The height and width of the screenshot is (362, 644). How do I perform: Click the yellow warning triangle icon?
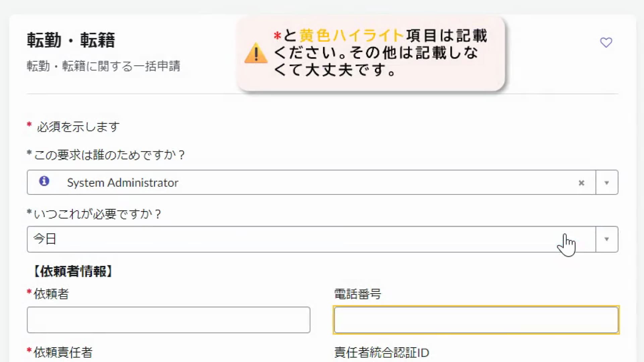[x=256, y=53]
